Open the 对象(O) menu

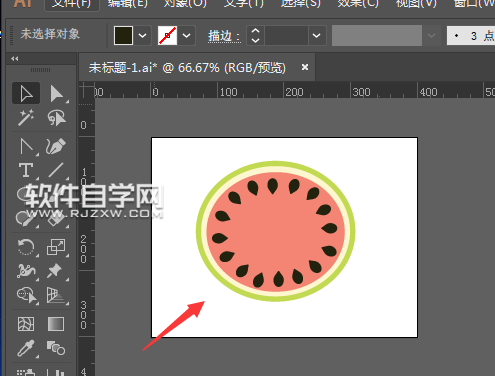pyautogui.click(x=185, y=3)
